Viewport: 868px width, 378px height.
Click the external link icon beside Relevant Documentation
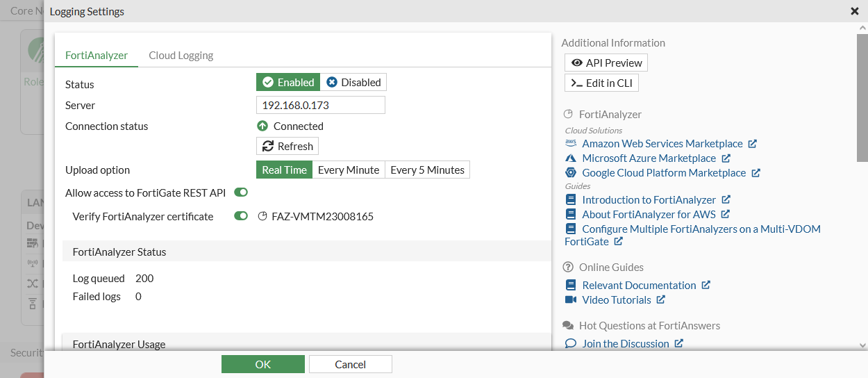[x=706, y=285]
